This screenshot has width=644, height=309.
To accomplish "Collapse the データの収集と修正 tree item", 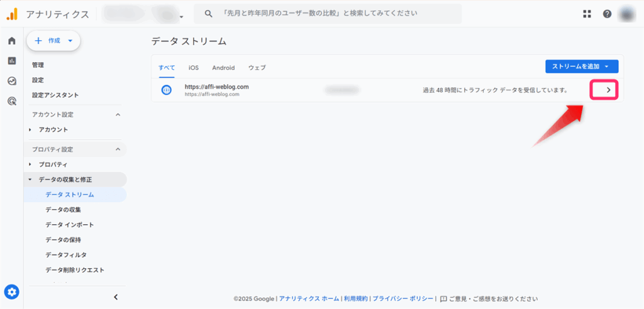I will coord(30,180).
